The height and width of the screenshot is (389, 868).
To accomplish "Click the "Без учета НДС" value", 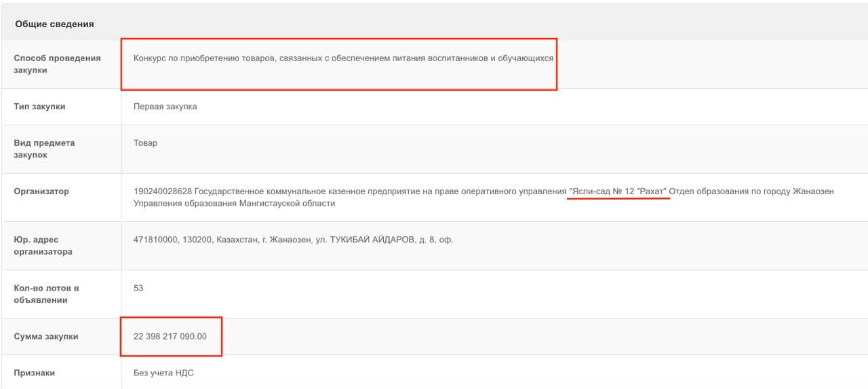I will [163, 373].
